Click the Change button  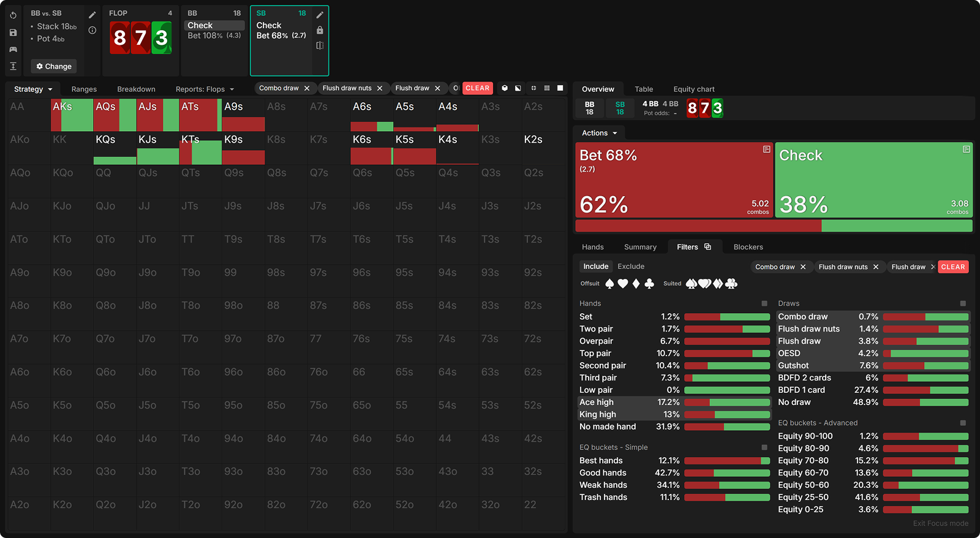54,66
